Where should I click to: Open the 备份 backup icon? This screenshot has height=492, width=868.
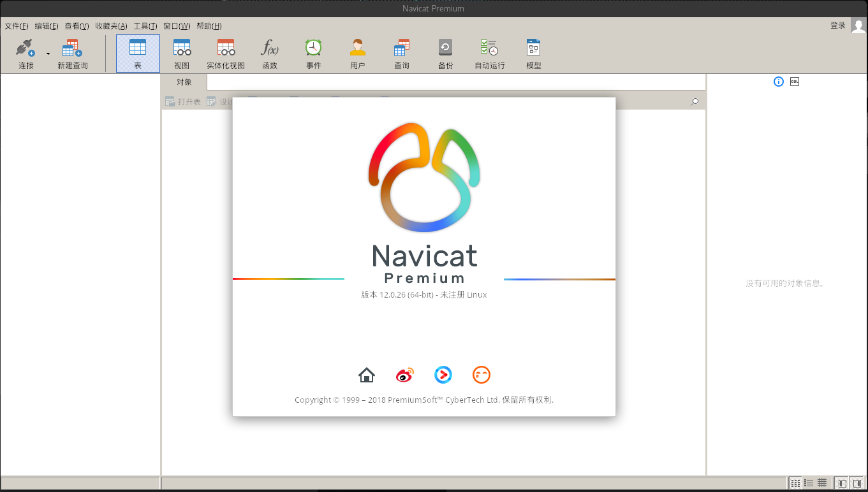point(445,48)
